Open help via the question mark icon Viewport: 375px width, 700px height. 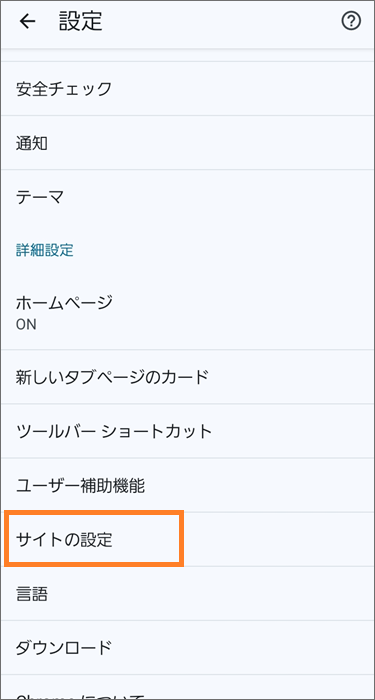(351, 21)
